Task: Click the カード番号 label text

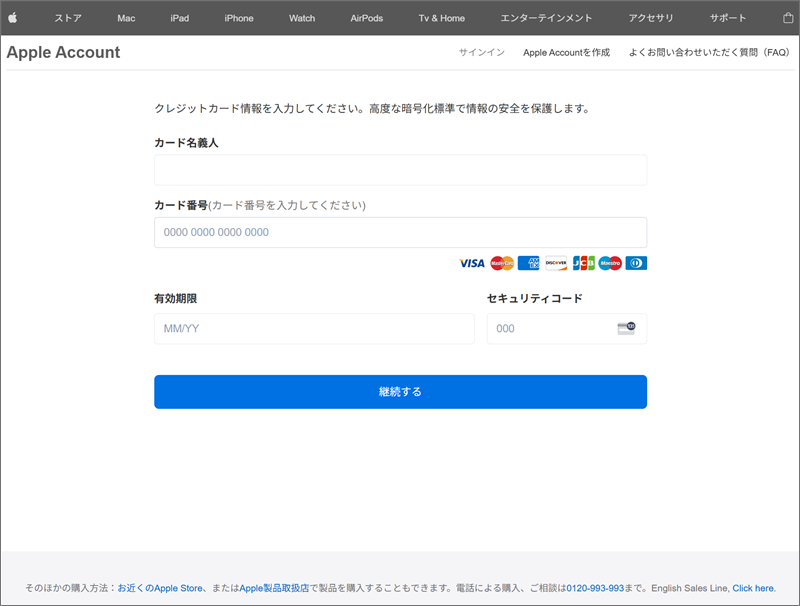Action: pos(181,205)
